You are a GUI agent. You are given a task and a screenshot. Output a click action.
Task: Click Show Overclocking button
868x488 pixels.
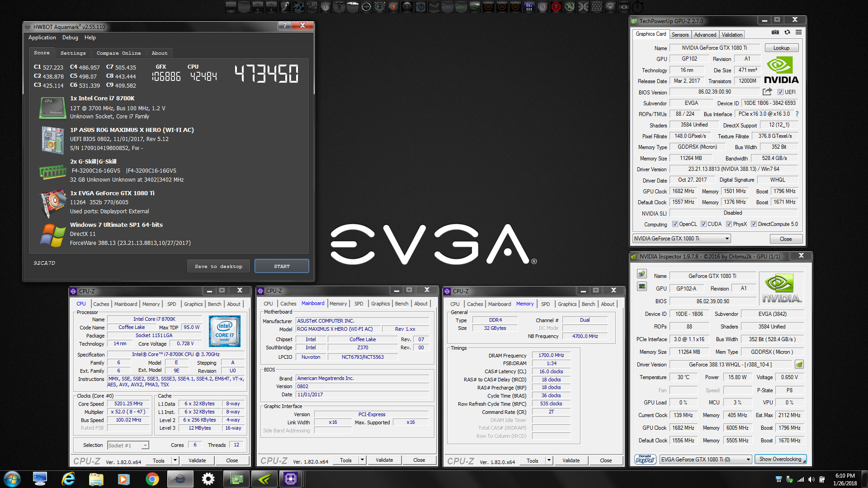pos(780,460)
